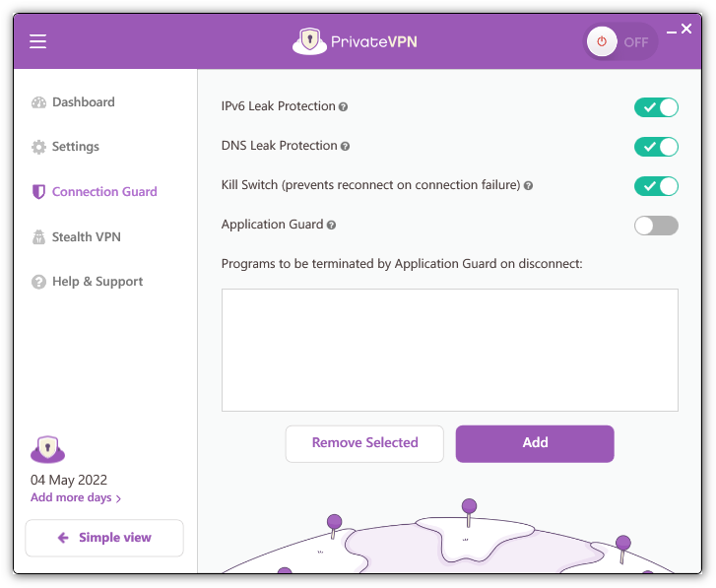Click the Application Guard label
716x588 pixels.
pos(272,225)
